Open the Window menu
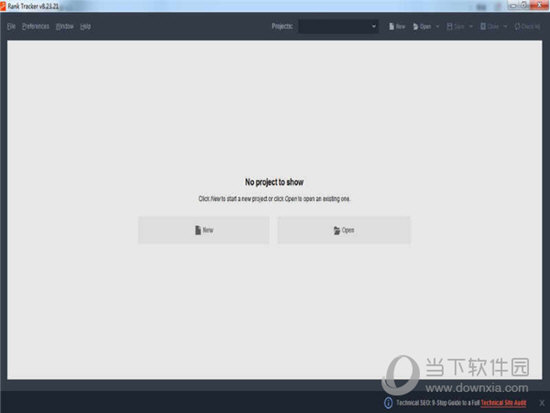 (x=65, y=27)
